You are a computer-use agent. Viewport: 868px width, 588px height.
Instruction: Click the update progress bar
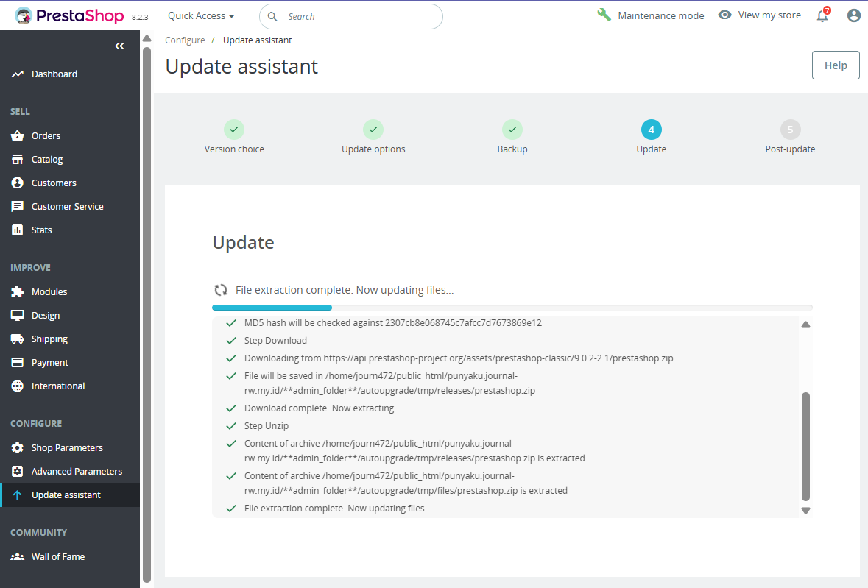pos(512,308)
